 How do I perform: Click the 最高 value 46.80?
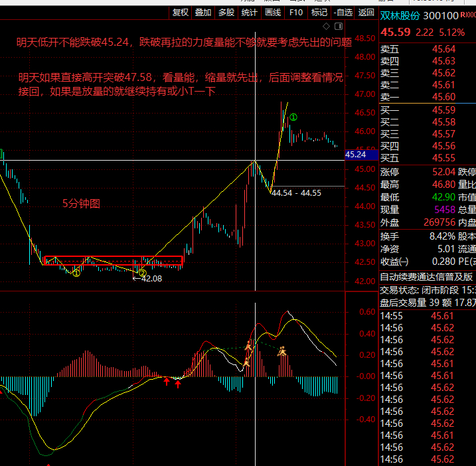(444, 185)
